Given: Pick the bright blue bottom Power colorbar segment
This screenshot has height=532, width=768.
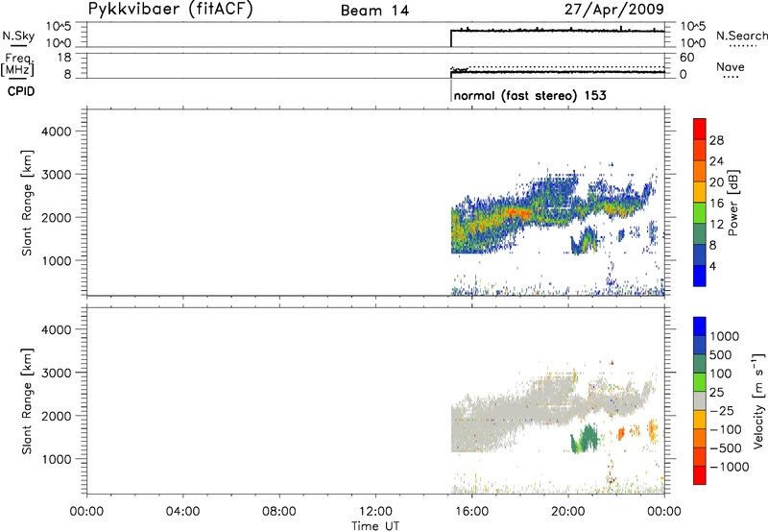Looking at the screenshot, I should [700, 276].
